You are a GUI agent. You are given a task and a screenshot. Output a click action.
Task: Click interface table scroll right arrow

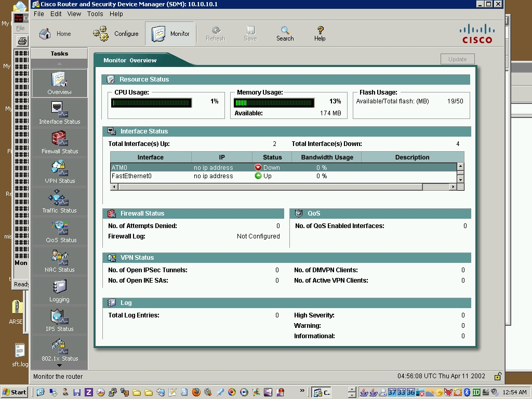453,187
